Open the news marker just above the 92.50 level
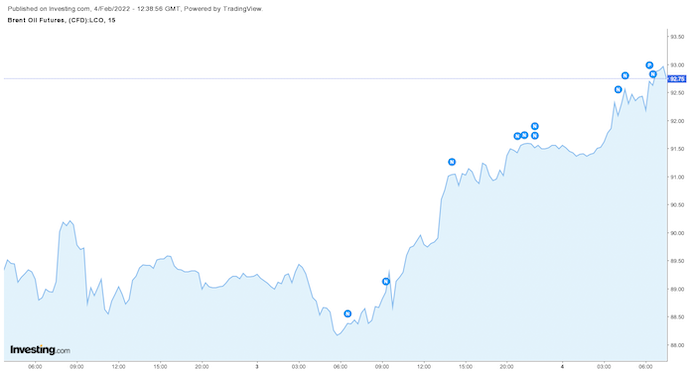This screenshot has height=373, width=690. [x=618, y=89]
